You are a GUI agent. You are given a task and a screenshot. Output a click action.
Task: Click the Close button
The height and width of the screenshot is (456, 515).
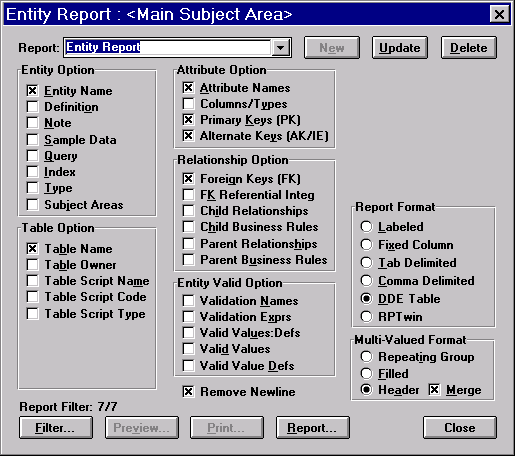click(460, 428)
